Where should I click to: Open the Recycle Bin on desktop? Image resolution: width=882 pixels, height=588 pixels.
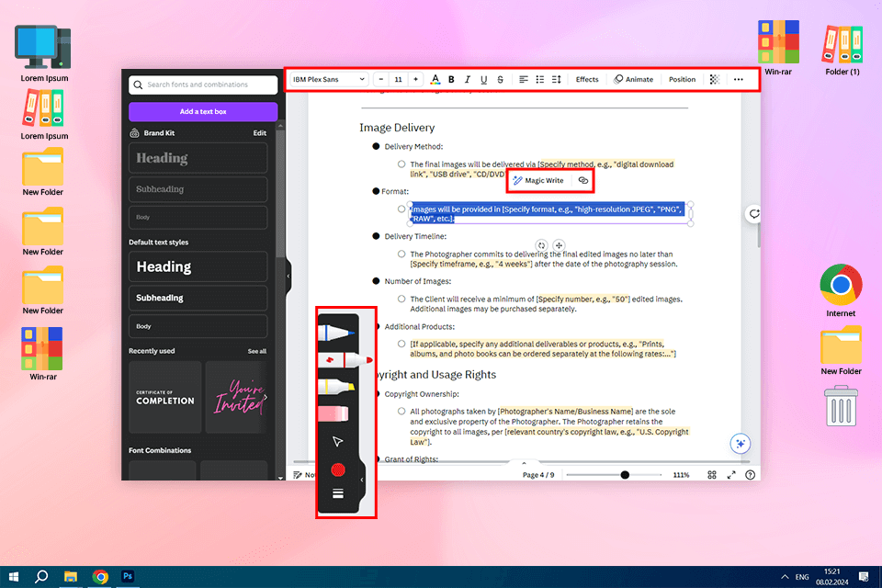(841, 406)
